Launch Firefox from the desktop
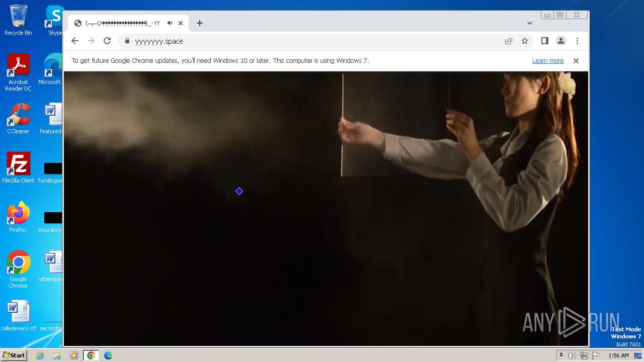644x362 pixels. [x=18, y=217]
